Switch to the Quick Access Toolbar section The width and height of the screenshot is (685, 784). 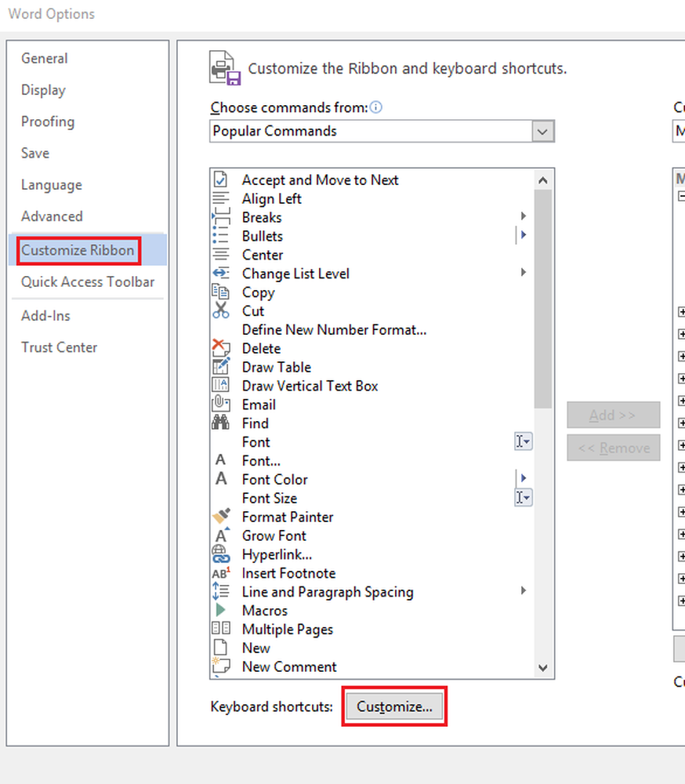[x=89, y=282]
